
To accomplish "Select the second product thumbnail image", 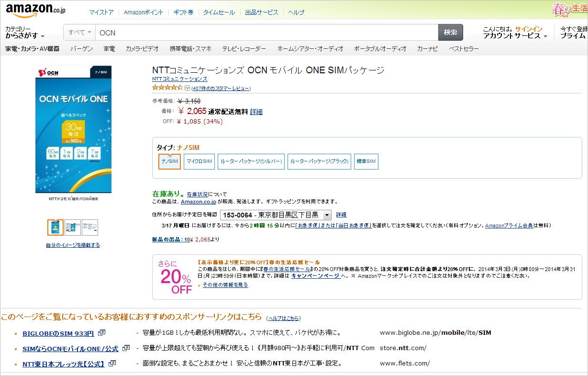I will [x=73, y=228].
